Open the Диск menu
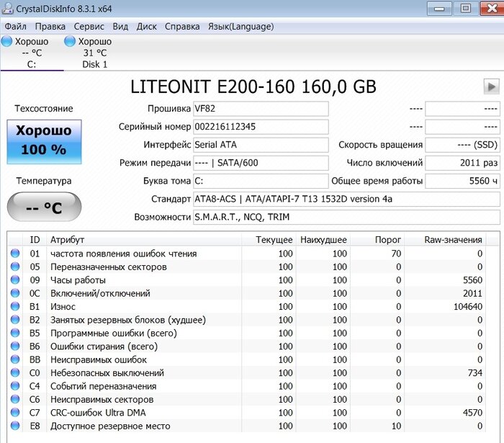Viewport: 504px width, 443px height. pyautogui.click(x=147, y=27)
